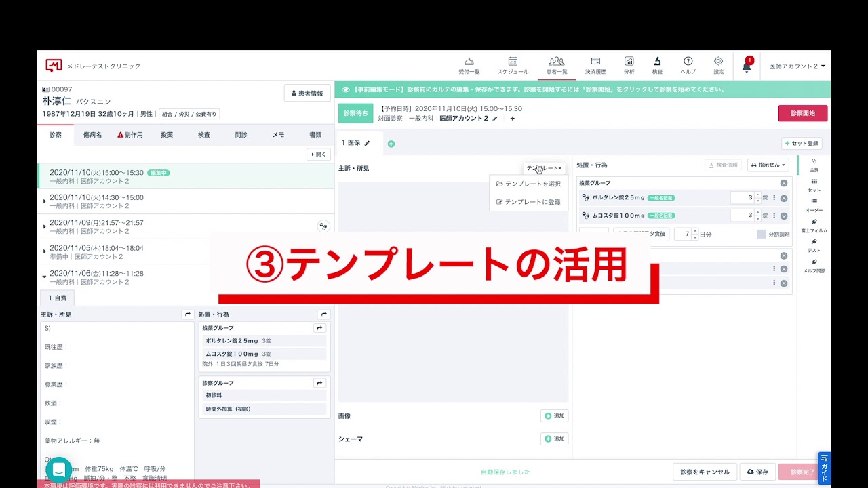Decrease the 日分 days stepper
The width and height of the screenshot is (868, 488).
694,237
